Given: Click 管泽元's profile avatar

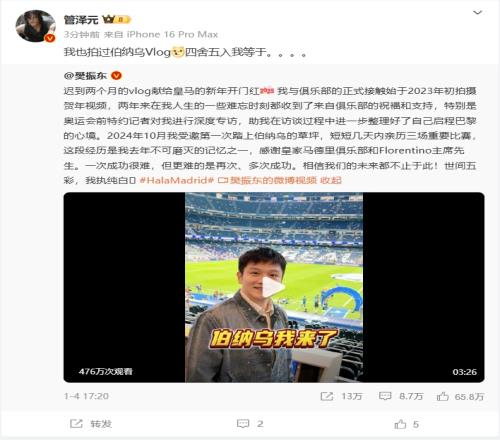Looking at the screenshot, I should click(x=35, y=26).
